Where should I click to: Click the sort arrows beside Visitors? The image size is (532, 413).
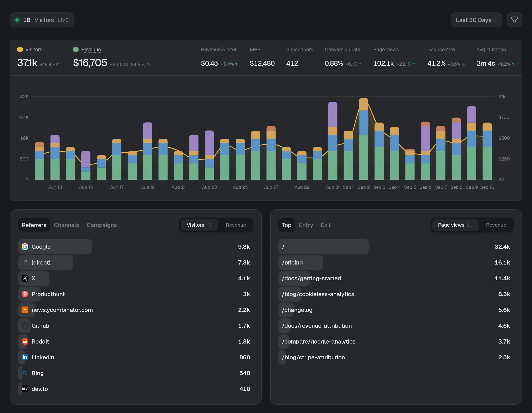pos(209,225)
